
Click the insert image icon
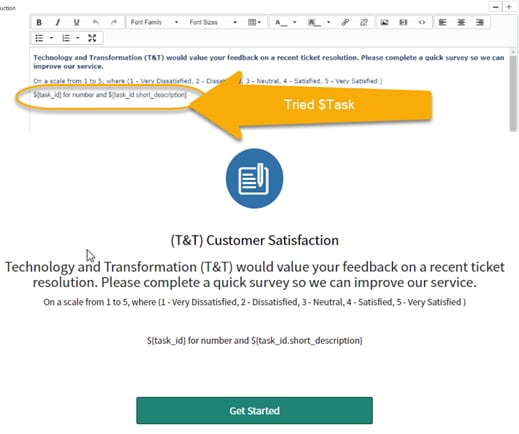pos(384,22)
